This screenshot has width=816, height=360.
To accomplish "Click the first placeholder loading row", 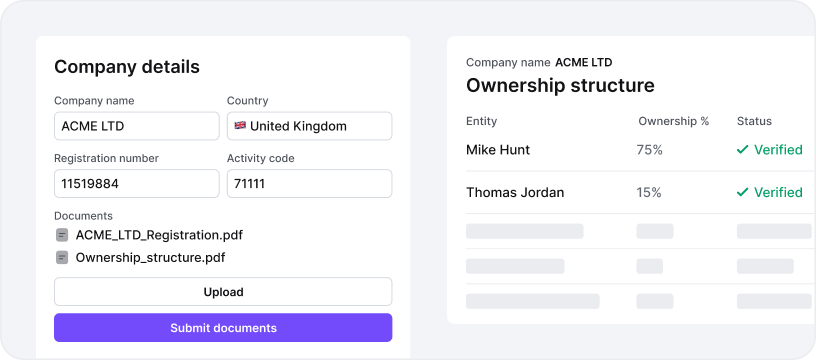I will tap(641, 231).
